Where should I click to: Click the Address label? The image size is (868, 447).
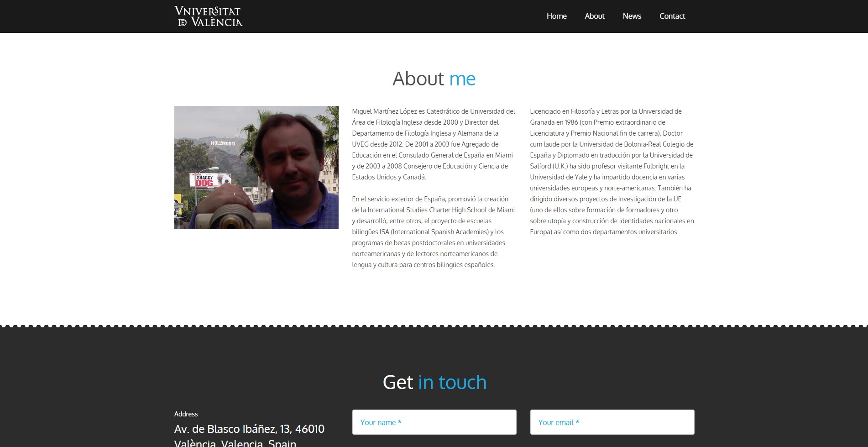coord(186,414)
